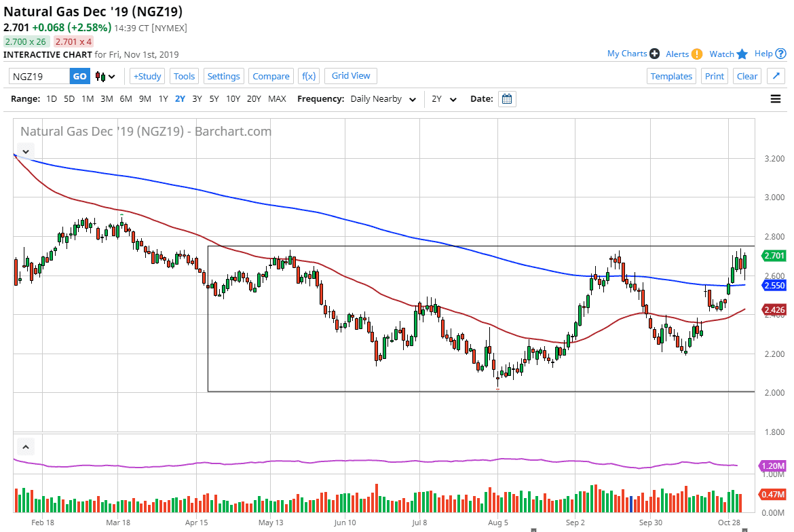The width and height of the screenshot is (794, 532).
Task: Click the Date calendar picker icon
Action: [507, 99]
